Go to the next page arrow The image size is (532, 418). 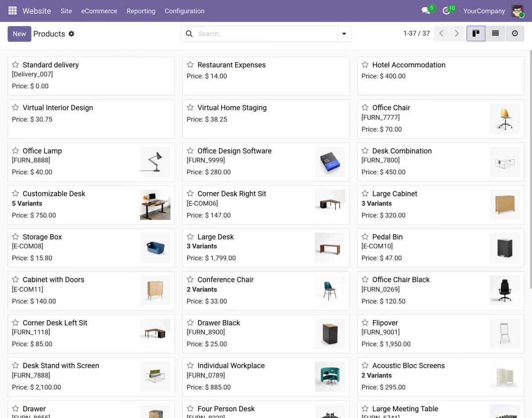coord(457,34)
